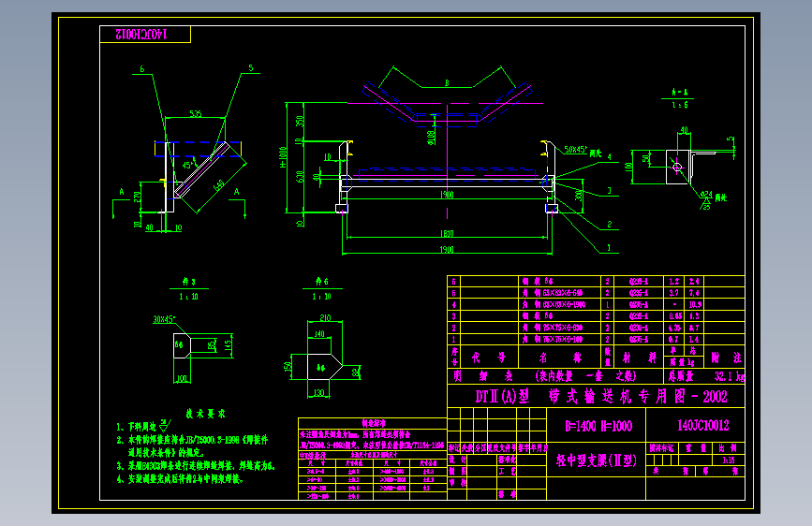Click the 件3 detail view label
Screen dimensions: 812x526
coord(188,282)
